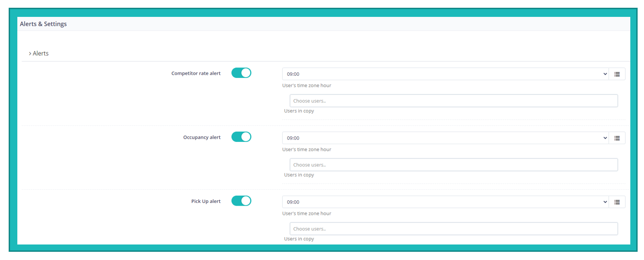This screenshot has height=260, width=644.
Task: Click the list icon beside Occupancy alert time
Action: pos(617,138)
